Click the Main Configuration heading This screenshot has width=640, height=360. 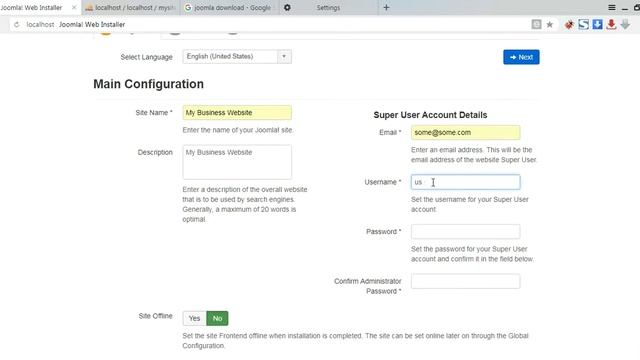click(x=149, y=84)
